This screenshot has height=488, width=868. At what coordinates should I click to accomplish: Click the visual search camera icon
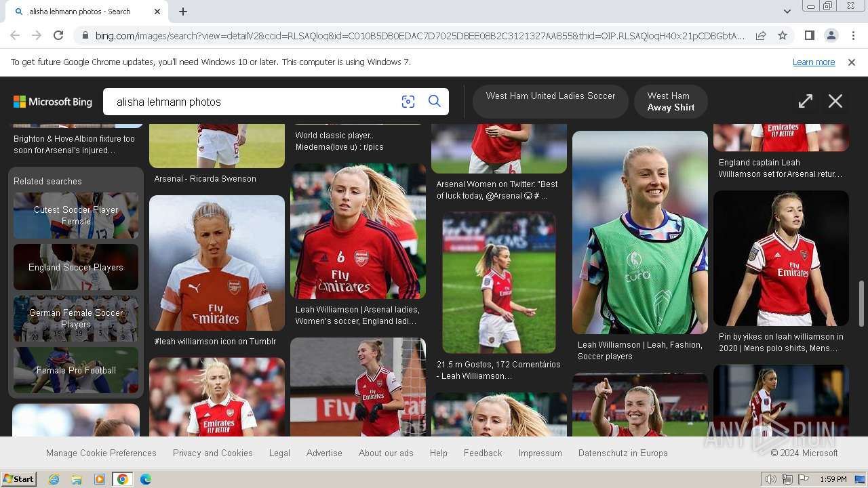pyautogui.click(x=408, y=102)
